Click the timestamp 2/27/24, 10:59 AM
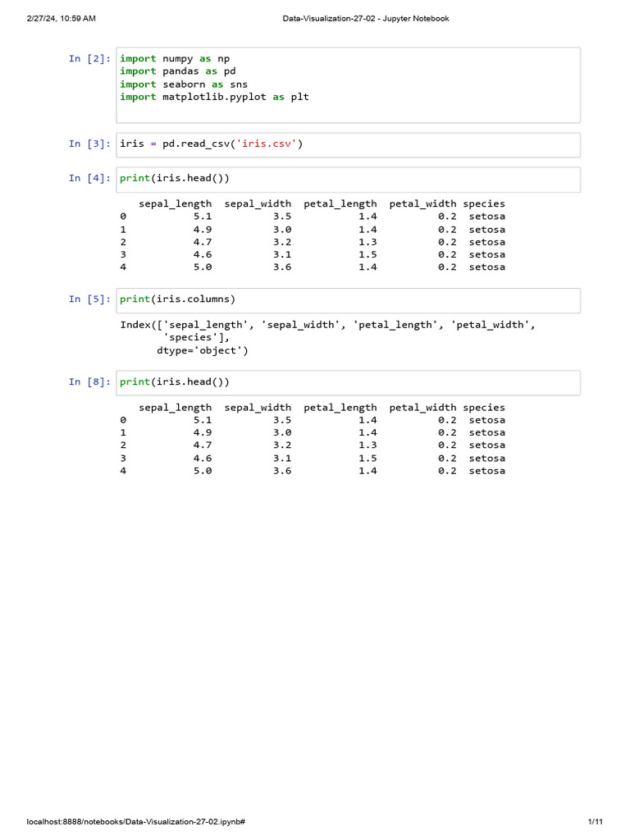 (61, 18)
